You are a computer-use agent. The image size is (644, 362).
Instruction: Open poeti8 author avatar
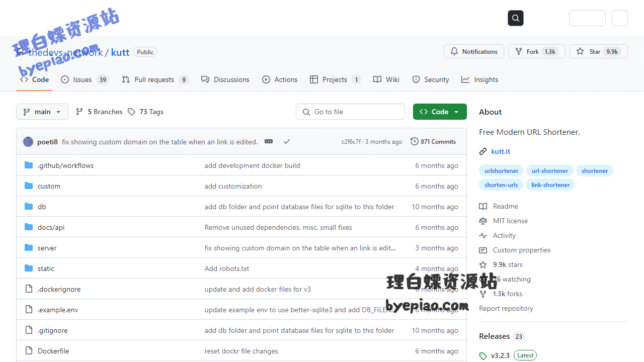pos(28,142)
